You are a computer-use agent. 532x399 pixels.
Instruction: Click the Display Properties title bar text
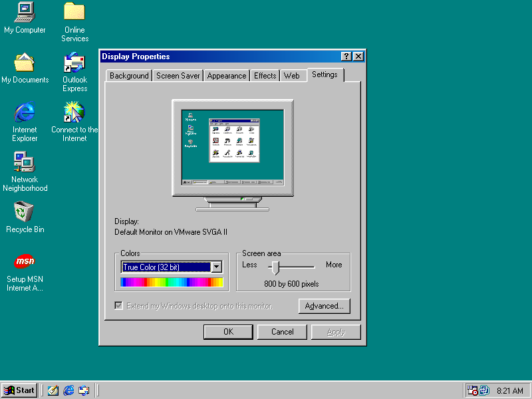coord(136,57)
